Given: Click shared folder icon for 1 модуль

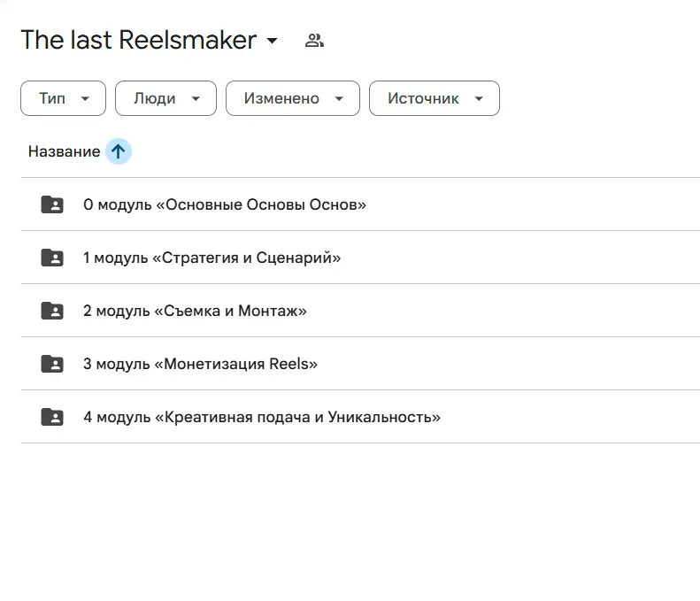Looking at the screenshot, I should (52, 258).
